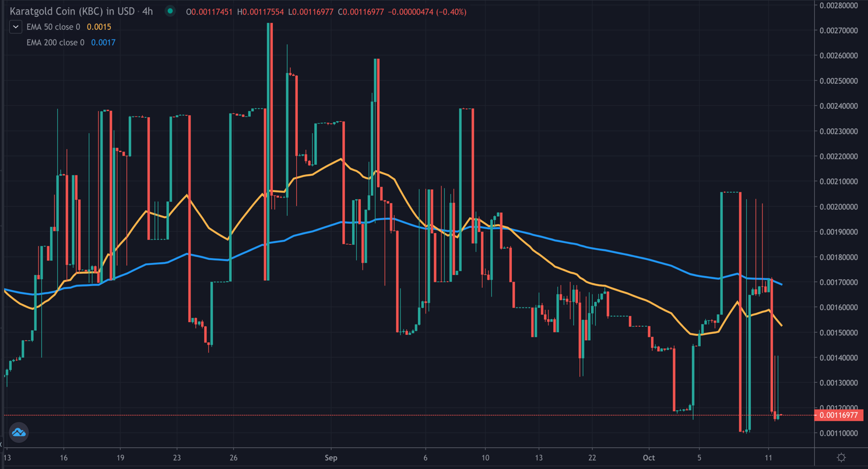Click the EMA 200 value 0.0017
The height and width of the screenshot is (469, 868).
tap(103, 43)
